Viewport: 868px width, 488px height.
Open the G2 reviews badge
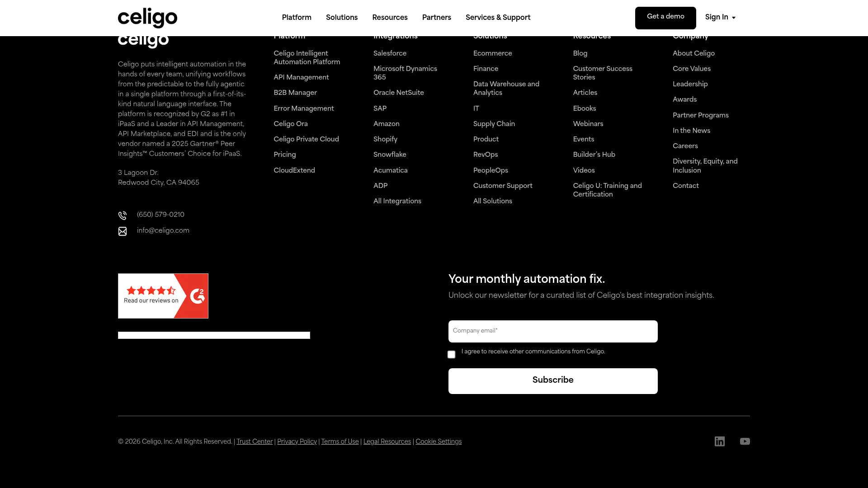tap(163, 296)
